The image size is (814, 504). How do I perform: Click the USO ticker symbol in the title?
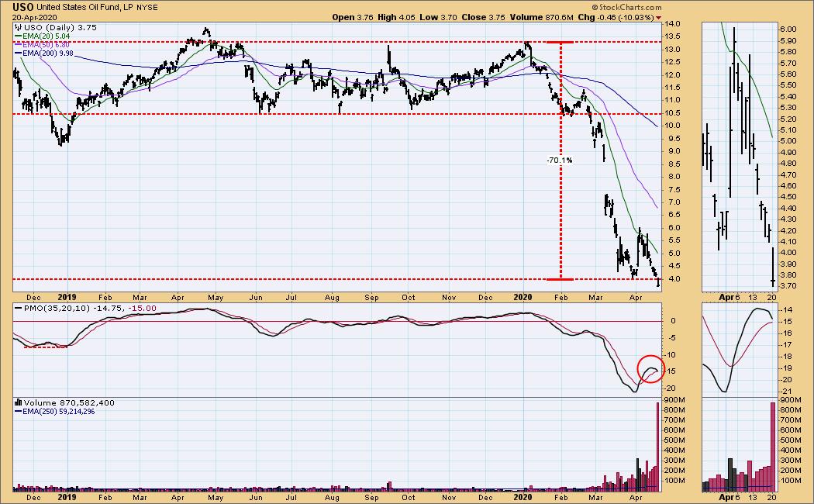tap(23, 7)
